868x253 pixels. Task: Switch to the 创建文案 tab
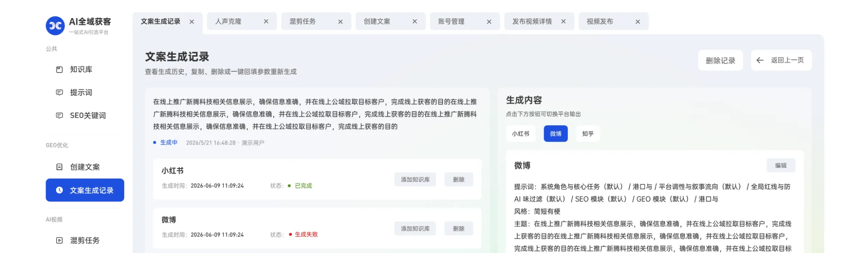(391, 22)
